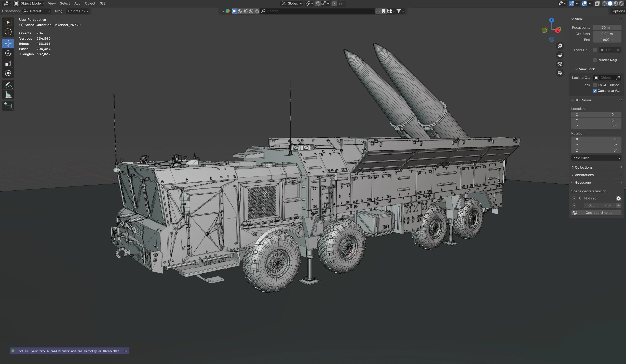The height and width of the screenshot is (364, 626).
Task: Open the Select menu
Action: coord(65,3)
